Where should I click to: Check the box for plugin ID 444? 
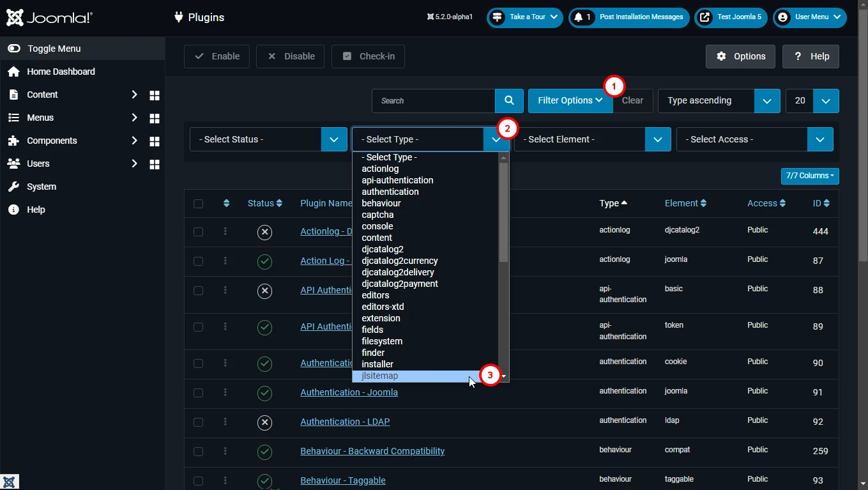click(x=198, y=232)
